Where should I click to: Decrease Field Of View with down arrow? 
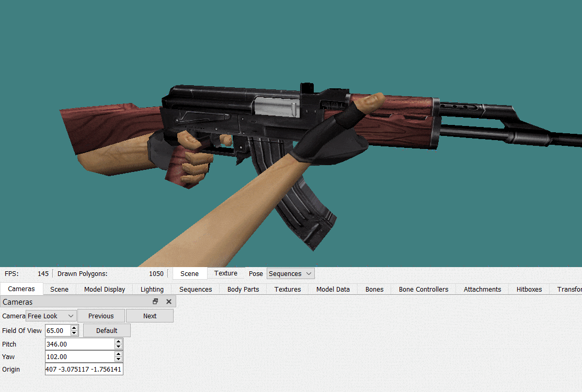click(x=74, y=333)
